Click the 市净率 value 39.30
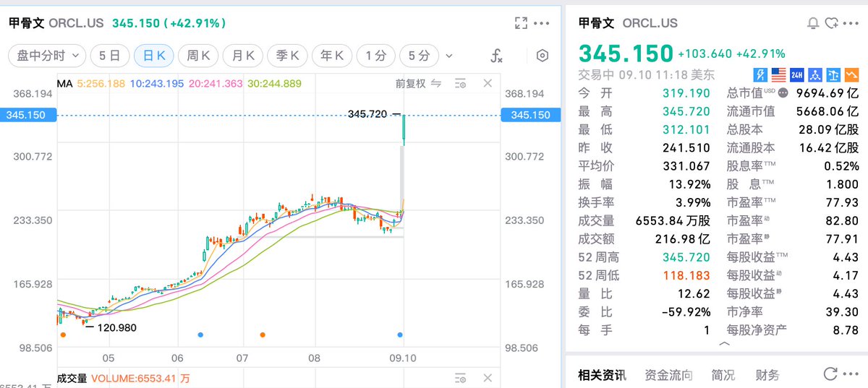Viewport: 868px width, 388px height. click(843, 312)
